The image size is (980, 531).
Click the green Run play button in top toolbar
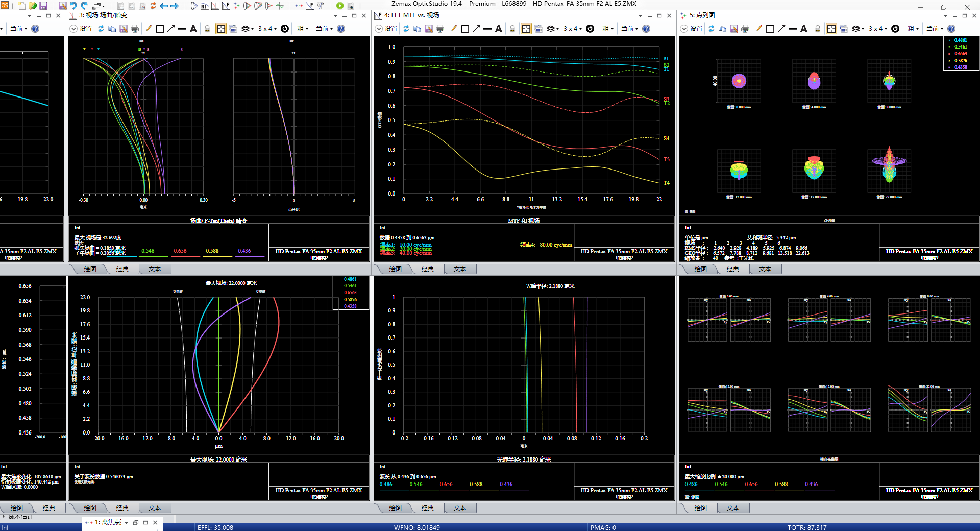(x=340, y=6)
